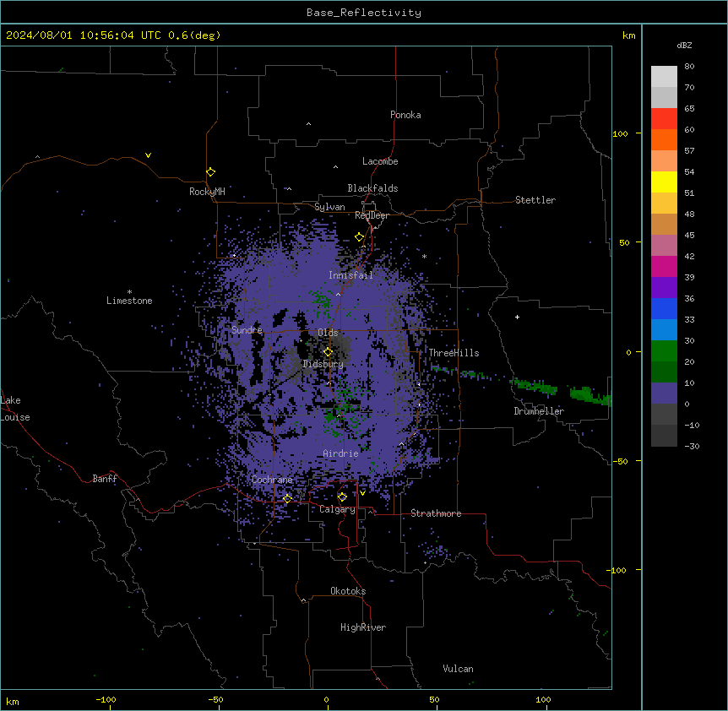Click the Banff label
The width and height of the screenshot is (728, 711).
[x=105, y=479]
